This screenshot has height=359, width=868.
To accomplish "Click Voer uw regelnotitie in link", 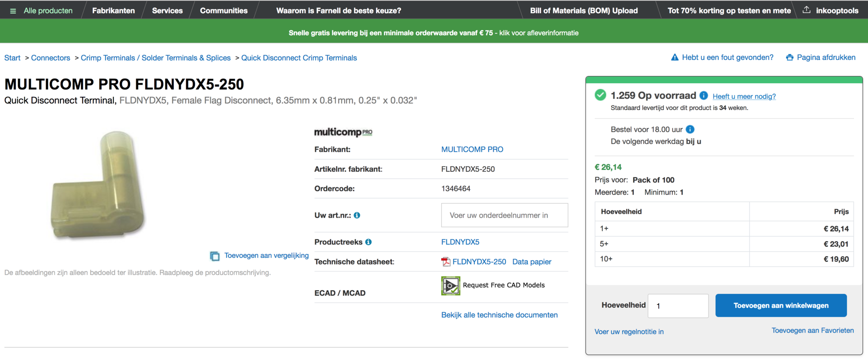I will coord(629,332).
